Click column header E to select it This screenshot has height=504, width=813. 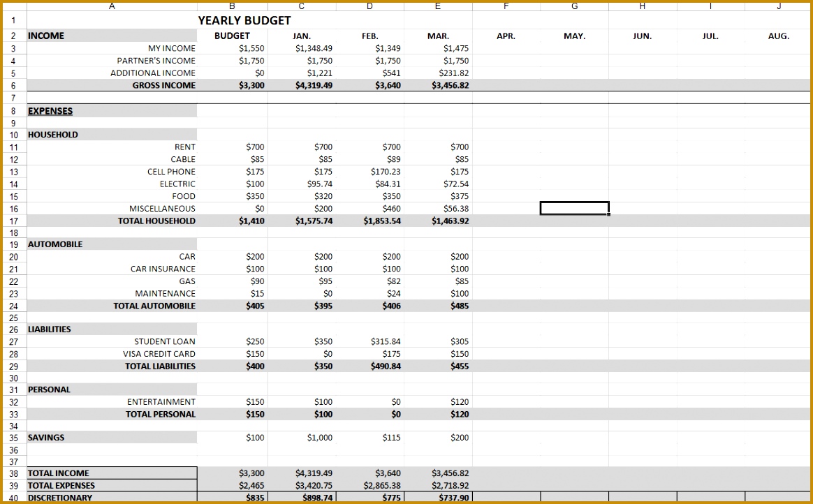pyautogui.click(x=437, y=6)
